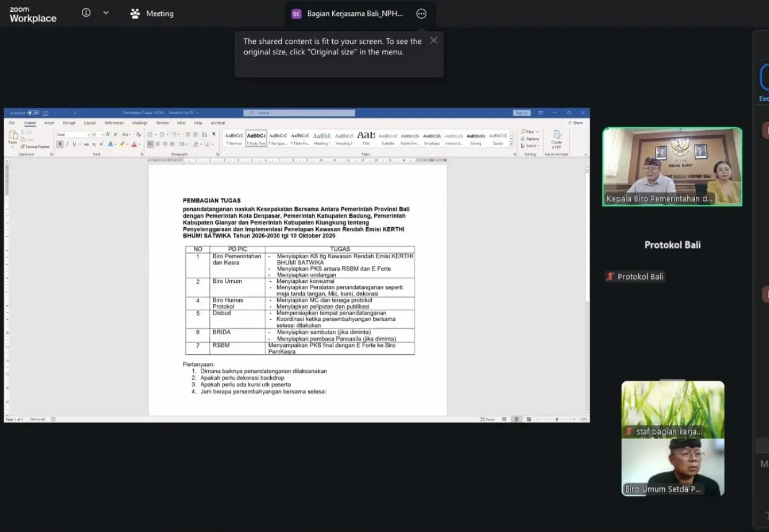Click the Share button in Word
The height and width of the screenshot is (532, 769).
576,123
